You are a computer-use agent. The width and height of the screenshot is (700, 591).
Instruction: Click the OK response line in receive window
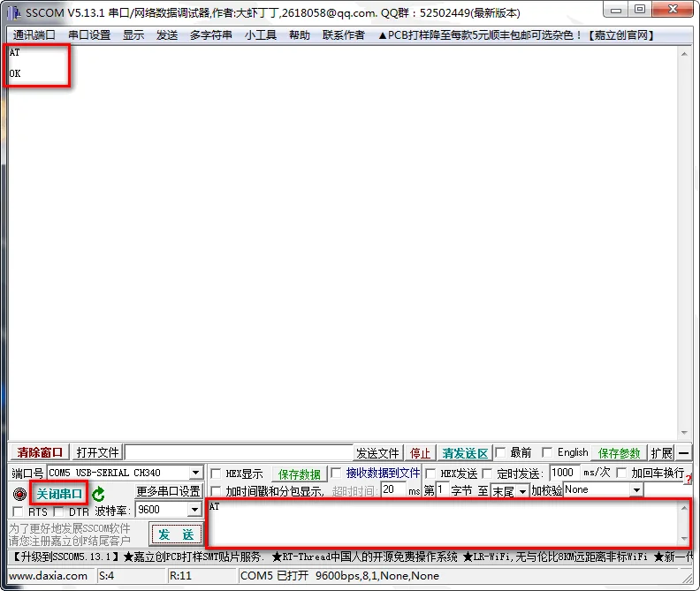[15, 73]
